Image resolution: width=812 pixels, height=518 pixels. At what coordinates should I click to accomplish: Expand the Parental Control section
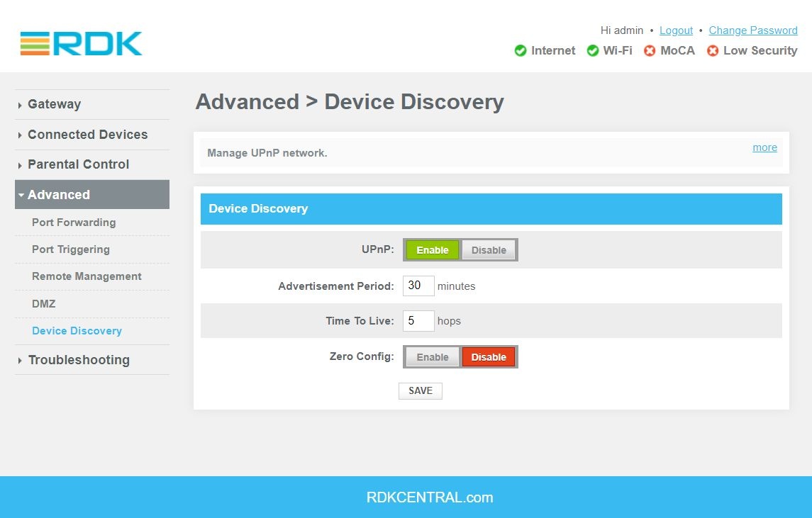[x=78, y=164]
